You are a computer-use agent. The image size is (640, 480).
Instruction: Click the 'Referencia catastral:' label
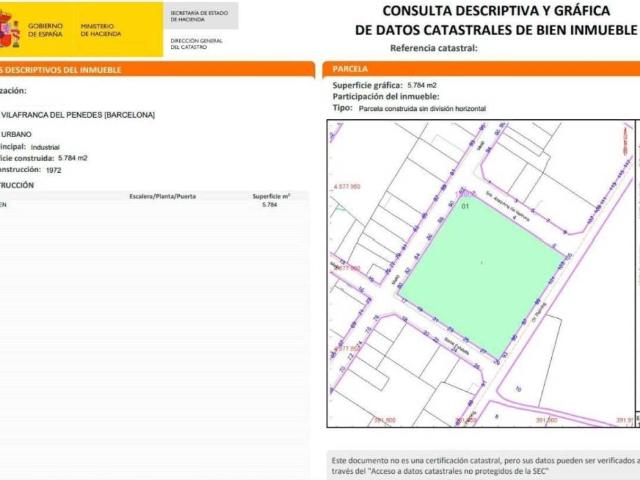tap(433, 48)
